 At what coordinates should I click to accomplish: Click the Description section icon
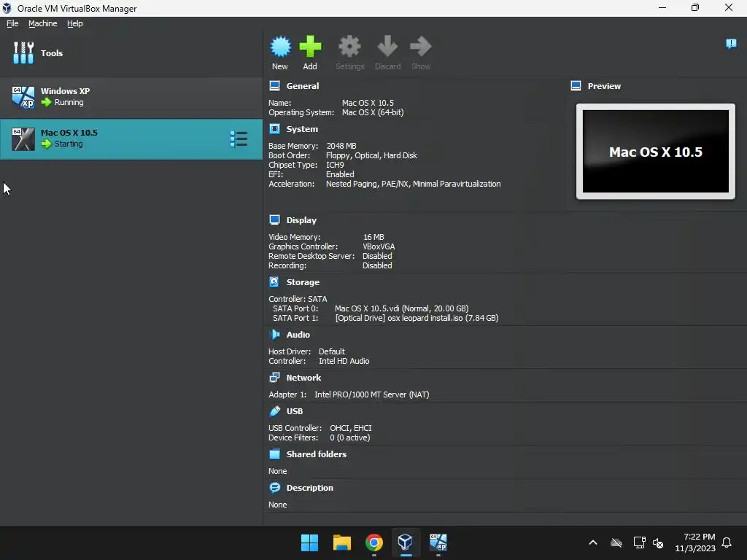click(274, 488)
